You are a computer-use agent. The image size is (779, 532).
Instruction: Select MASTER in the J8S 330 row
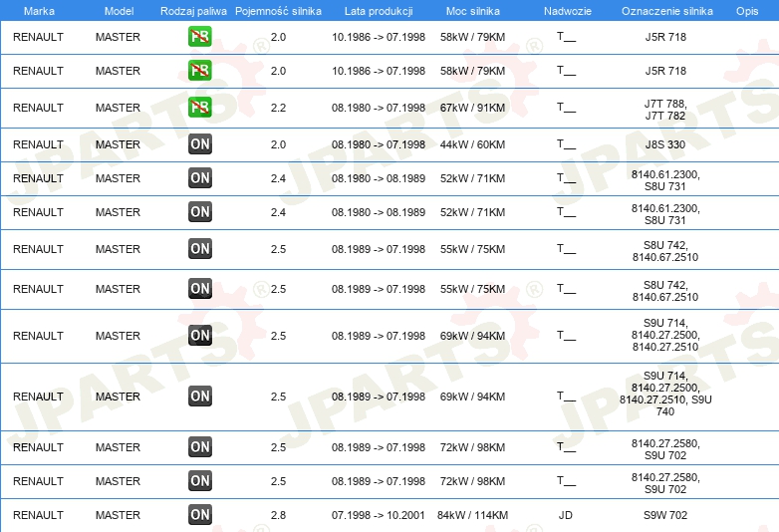tap(118, 144)
